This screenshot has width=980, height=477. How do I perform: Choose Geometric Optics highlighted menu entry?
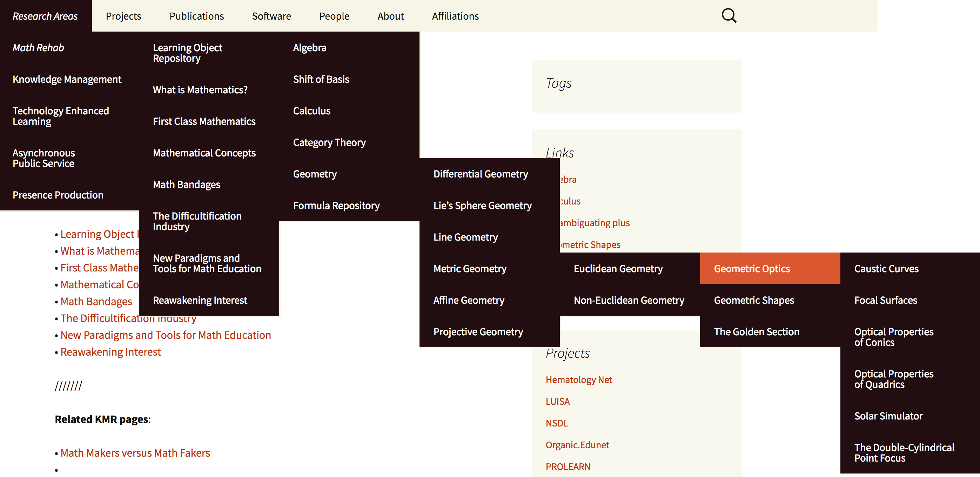pos(751,269)
